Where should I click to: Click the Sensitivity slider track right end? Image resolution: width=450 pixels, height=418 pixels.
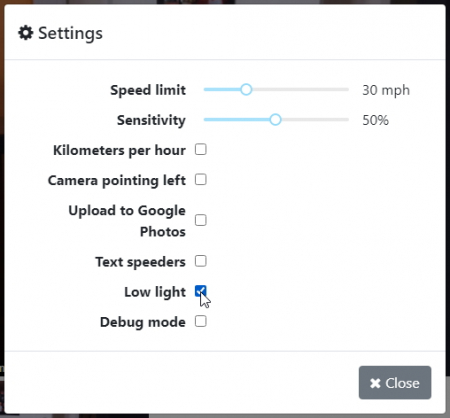tap(346, 119)
